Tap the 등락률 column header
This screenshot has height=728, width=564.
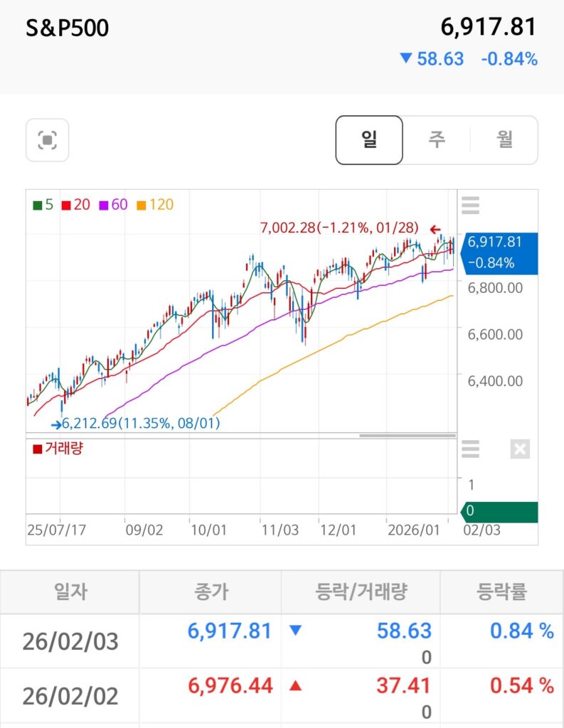click(501, 591)
